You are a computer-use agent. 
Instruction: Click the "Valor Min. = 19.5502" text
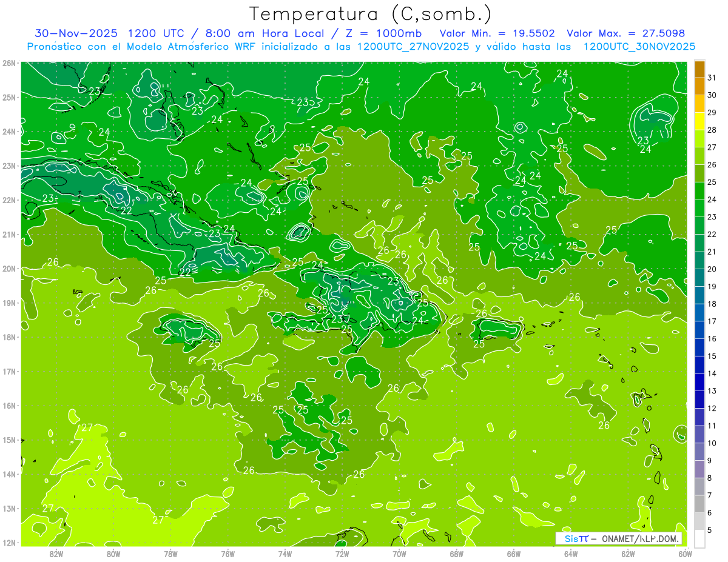pos(498,33)
